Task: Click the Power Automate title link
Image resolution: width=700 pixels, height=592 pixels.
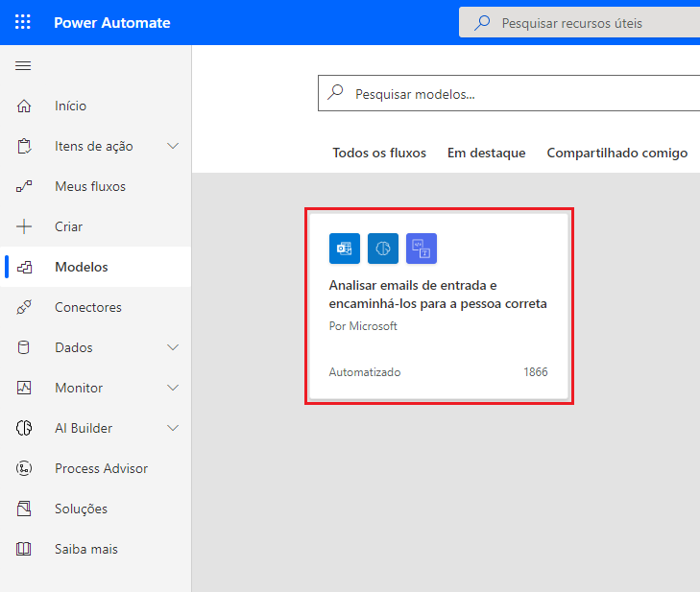Action: point(112,23)
